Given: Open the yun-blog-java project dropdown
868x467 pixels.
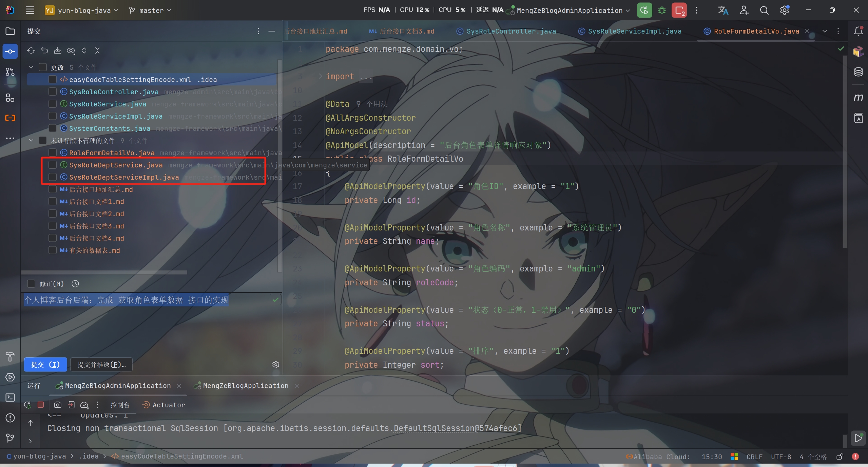Looking at the screenshot, I should pyautogui.click(x=82, y=11).
